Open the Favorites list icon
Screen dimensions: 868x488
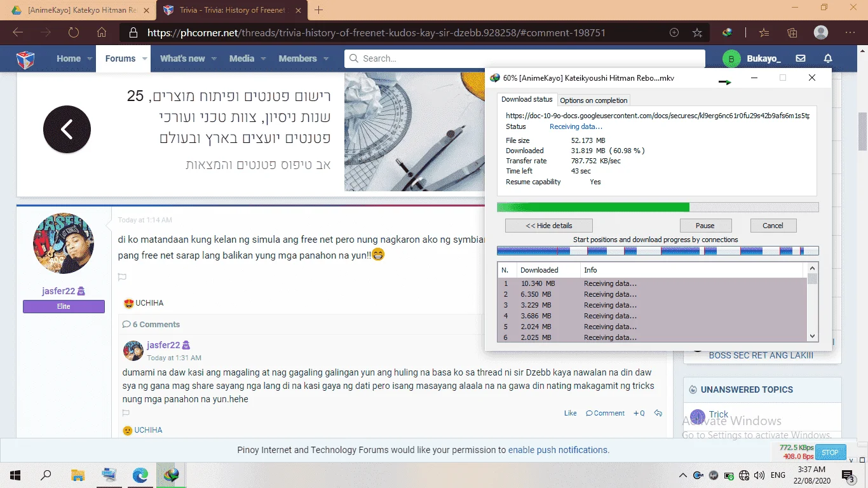[764, 32]
